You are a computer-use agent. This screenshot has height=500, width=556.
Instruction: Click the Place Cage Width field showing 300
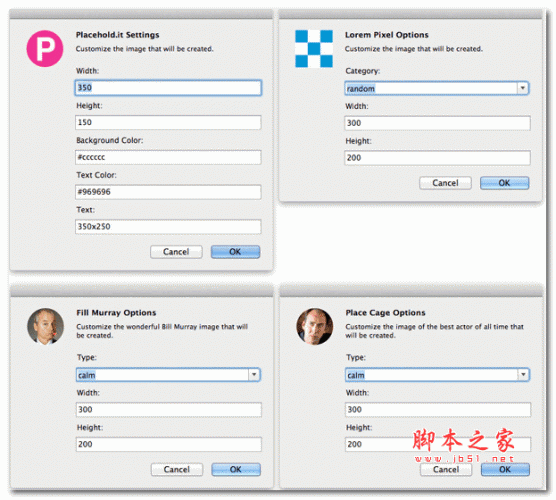pyautogui.click(x=438, y=410)
